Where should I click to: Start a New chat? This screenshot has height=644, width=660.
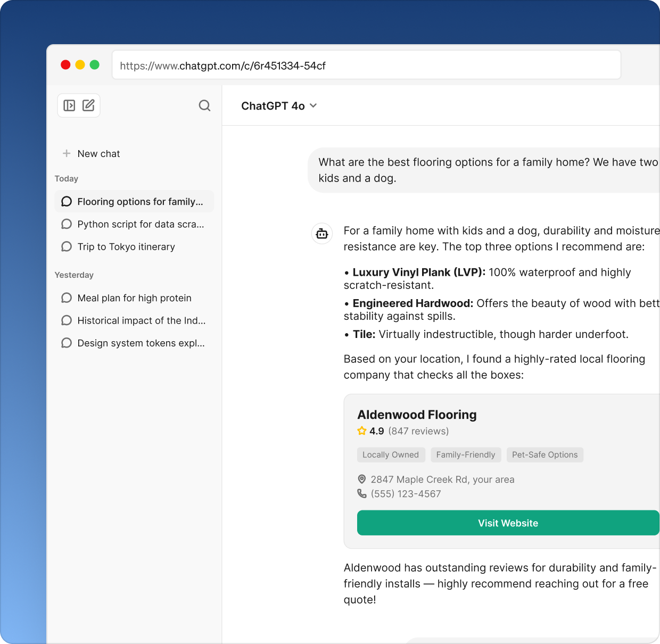click(x=91, y=153)
